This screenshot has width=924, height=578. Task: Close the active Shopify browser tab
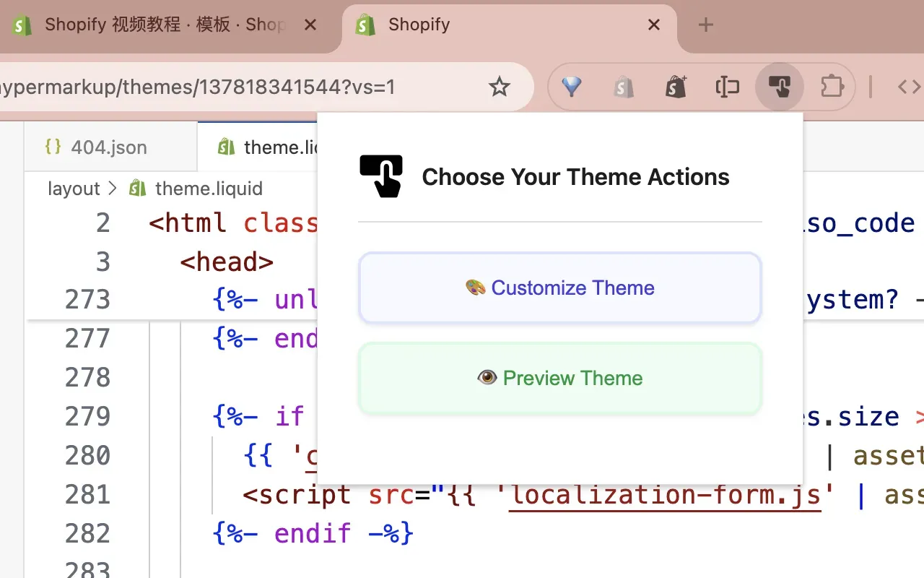[654, 25]
